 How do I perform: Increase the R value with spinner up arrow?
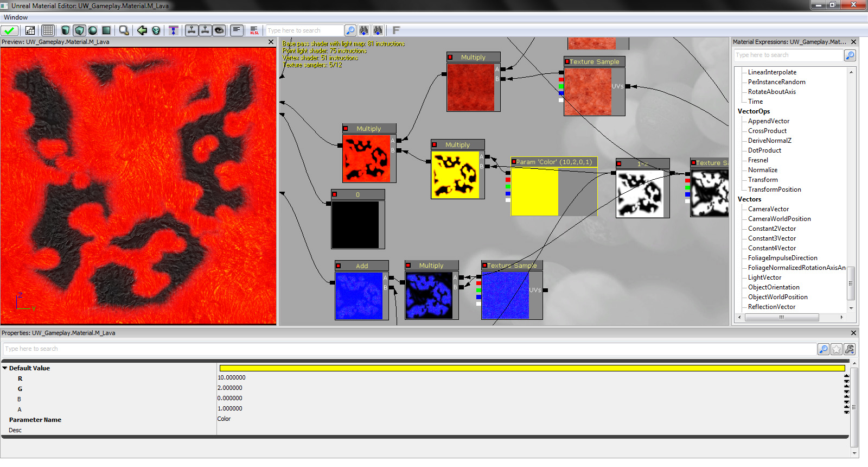[x=847, y=376]
